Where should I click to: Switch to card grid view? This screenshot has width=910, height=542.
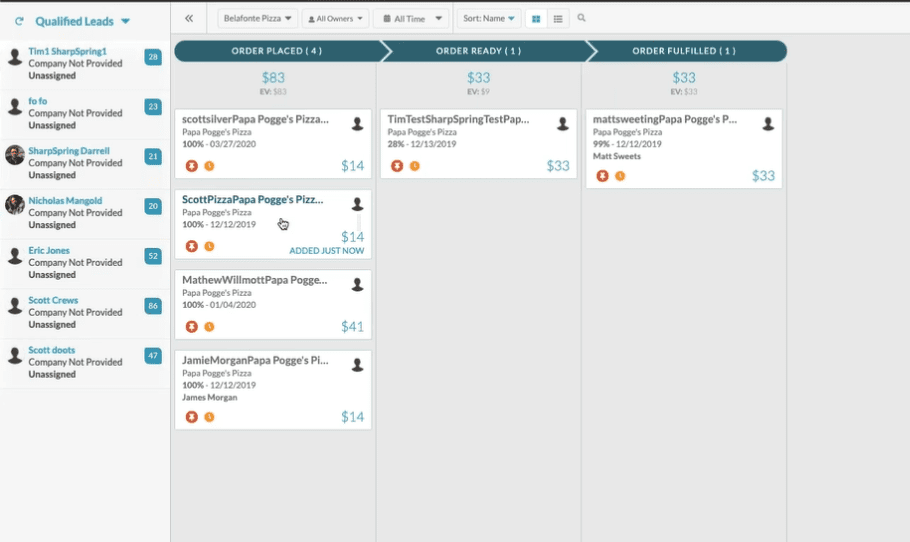tap(537, 18)
